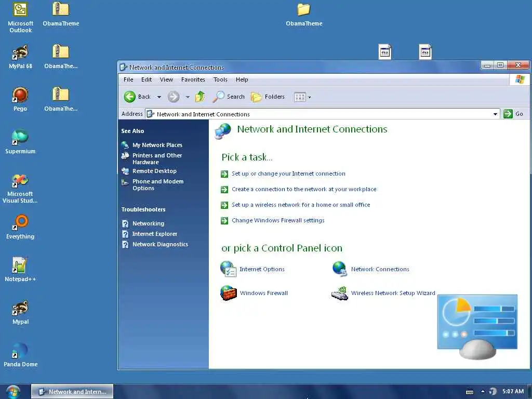Show hidden tray icons arrow
The width and height of the screenshot is (532, 399).
click(483, 391)
